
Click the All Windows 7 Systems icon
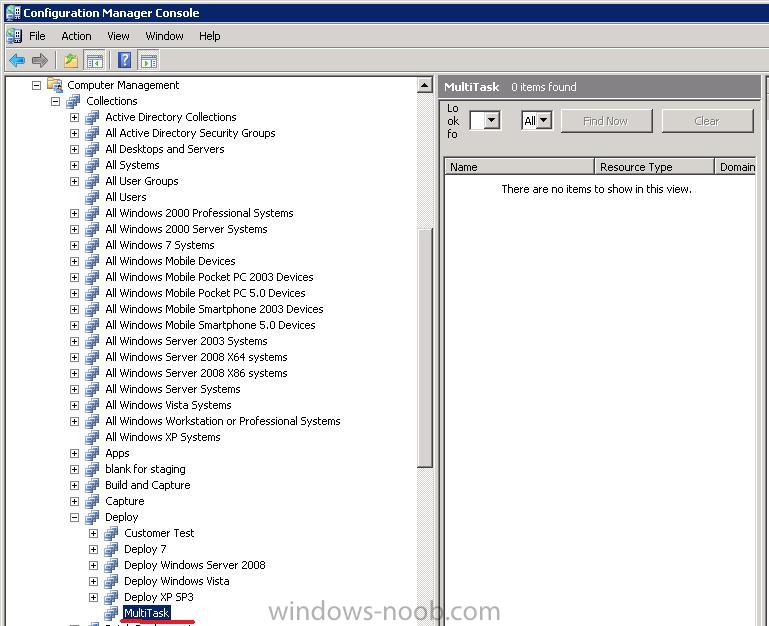92,245
